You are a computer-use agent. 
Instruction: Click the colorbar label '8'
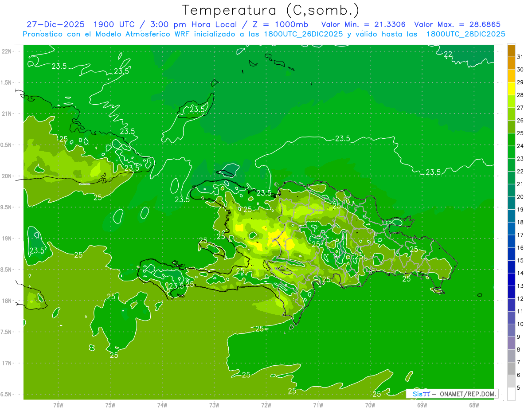tap(518, 349)
